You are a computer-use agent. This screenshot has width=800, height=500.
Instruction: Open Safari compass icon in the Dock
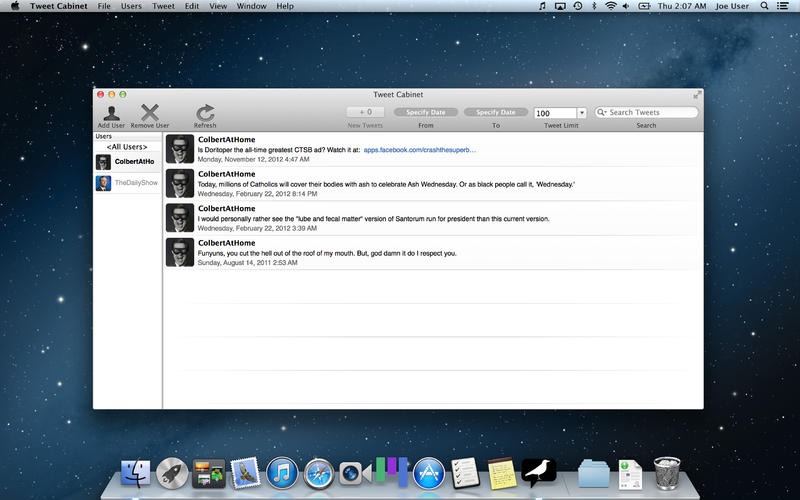pos(319,474)
